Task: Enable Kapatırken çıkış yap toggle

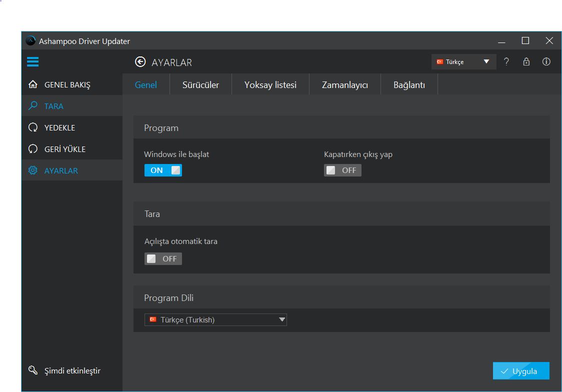Action: [x=342, y=170]
